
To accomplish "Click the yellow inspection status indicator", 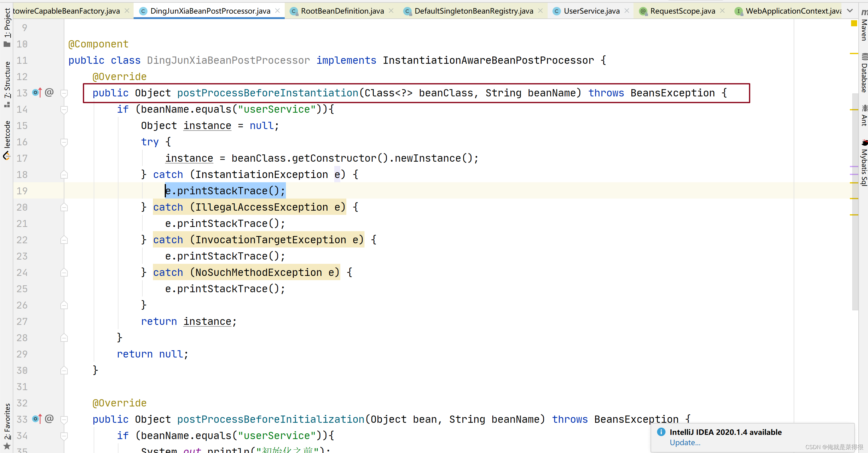I will 853,23.
